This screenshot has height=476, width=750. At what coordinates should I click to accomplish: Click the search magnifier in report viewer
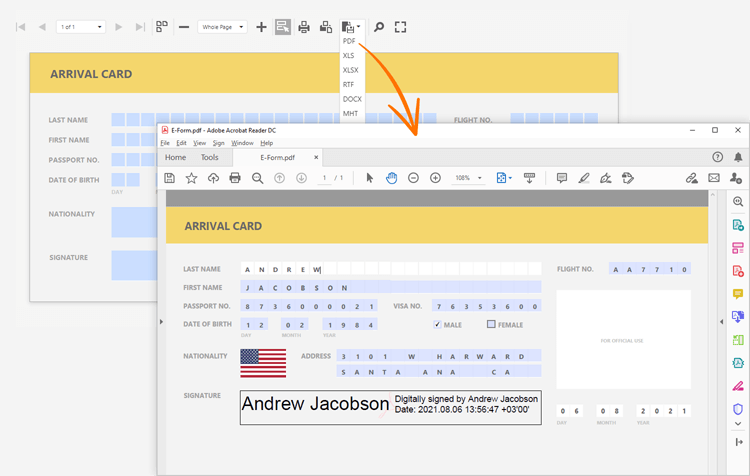click(x=379, y=27)
